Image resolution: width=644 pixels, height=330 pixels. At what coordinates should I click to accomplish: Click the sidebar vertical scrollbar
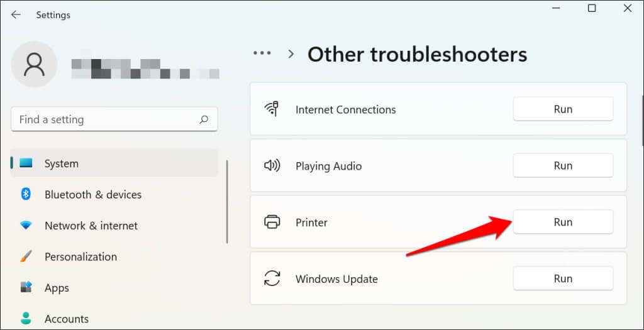[x=226, y=202]
